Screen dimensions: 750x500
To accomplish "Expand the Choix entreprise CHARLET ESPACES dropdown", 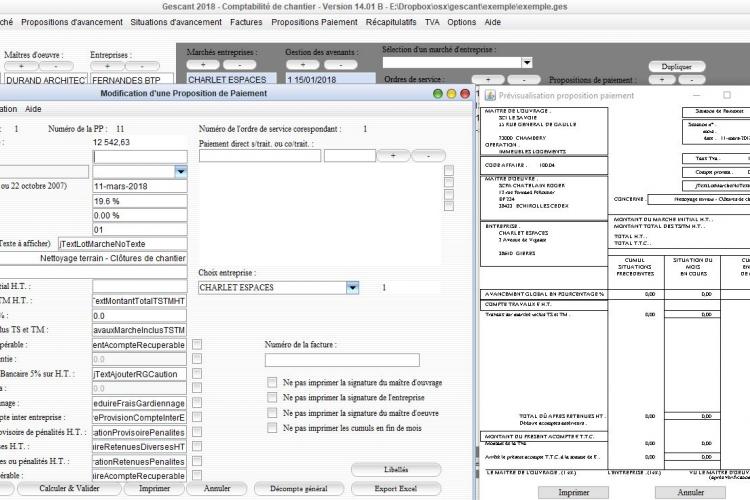I will pyautogui.click(x=353, y=288).
